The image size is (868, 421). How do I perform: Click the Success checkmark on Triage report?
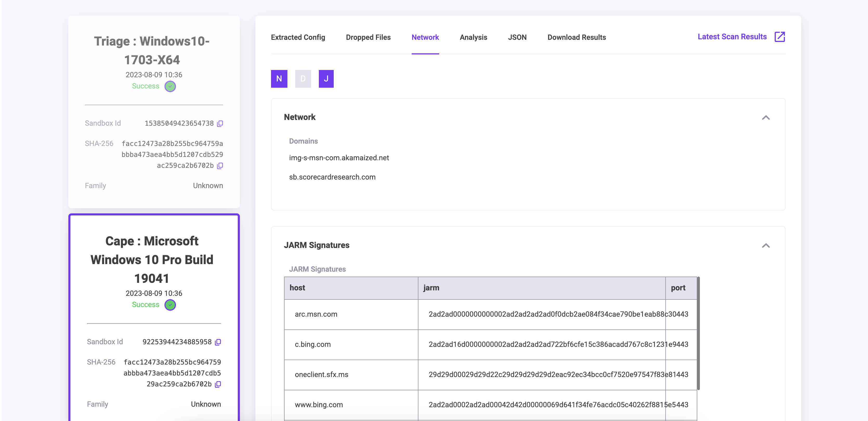pos(170,86)
